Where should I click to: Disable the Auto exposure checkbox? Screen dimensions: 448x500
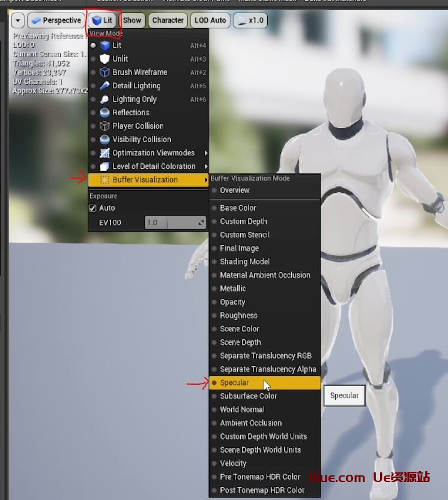pos(92,208)
